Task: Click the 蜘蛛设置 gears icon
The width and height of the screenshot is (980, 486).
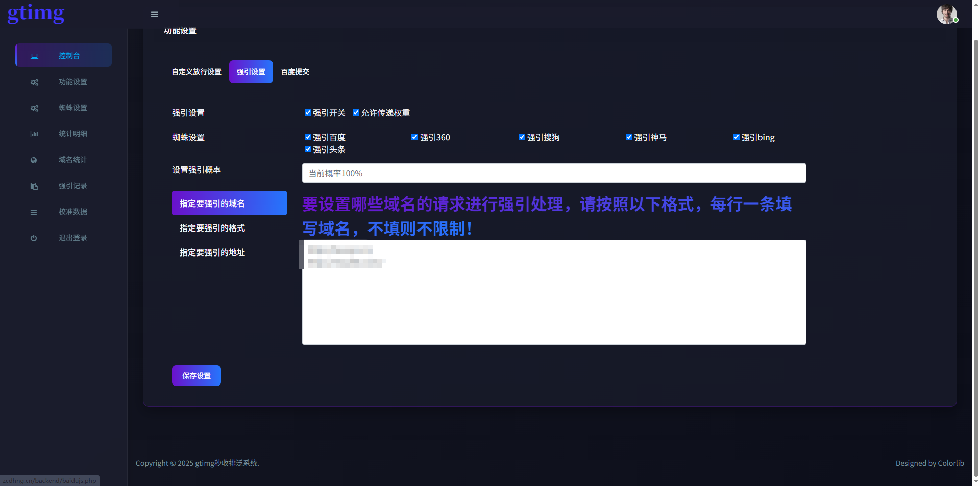Action: coord(34,108)
